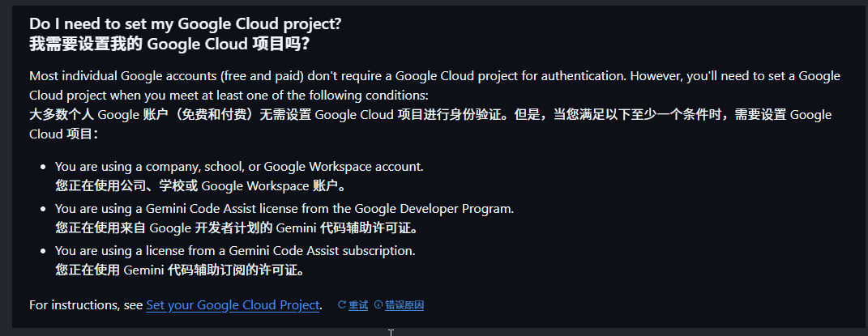Click the text 'For instructions, see'
Viewport: 868px width, 336px height.
tap(86, 305)
